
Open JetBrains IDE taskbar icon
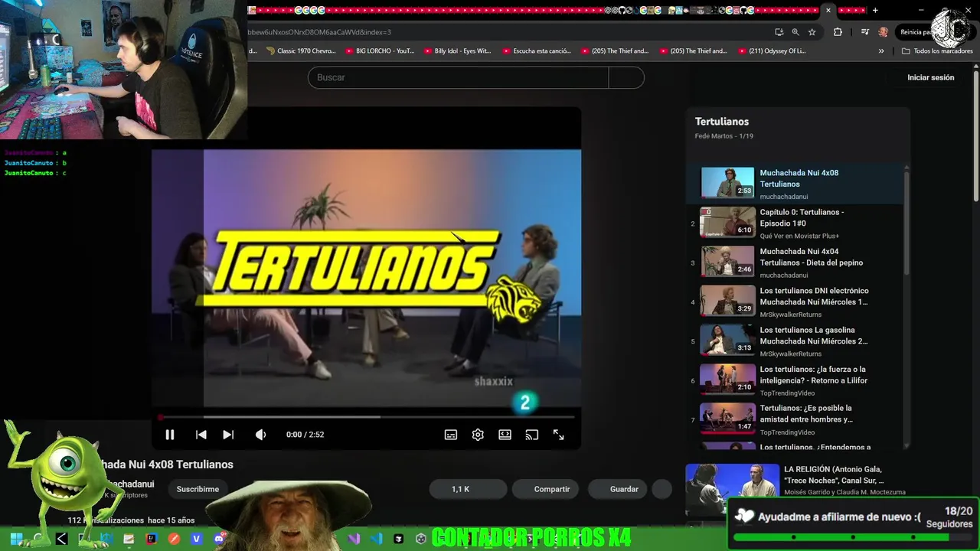point(152,539)
